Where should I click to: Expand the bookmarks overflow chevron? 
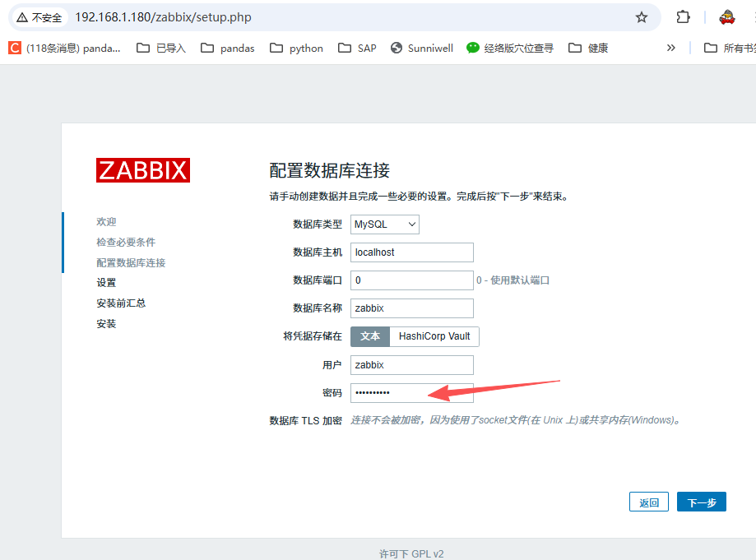coord(670,49)
